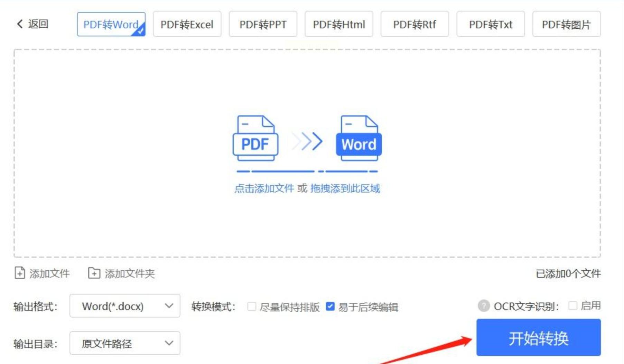Click the 点击添加文件 link
This screenshot has width=624, height=364.
(264, 188)
